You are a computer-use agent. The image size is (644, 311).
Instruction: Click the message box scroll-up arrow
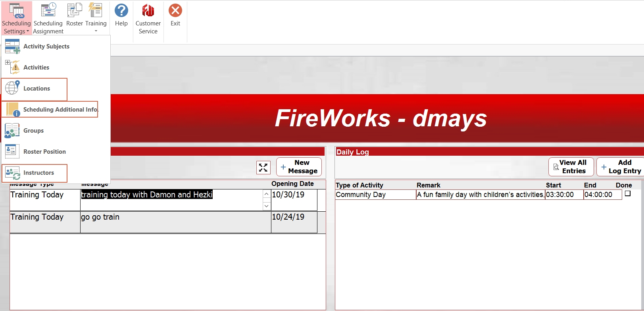[x=267, y=194]
